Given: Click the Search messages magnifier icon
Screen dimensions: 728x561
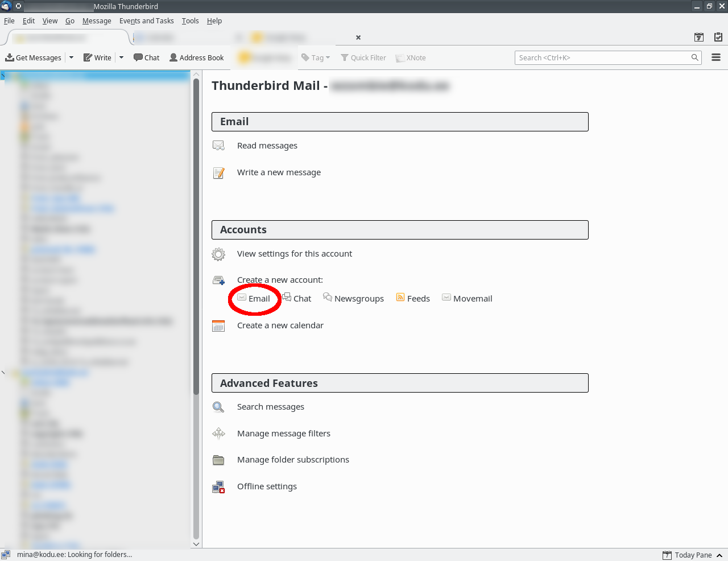Looking at the screenshot, I should tap(218, 407).
